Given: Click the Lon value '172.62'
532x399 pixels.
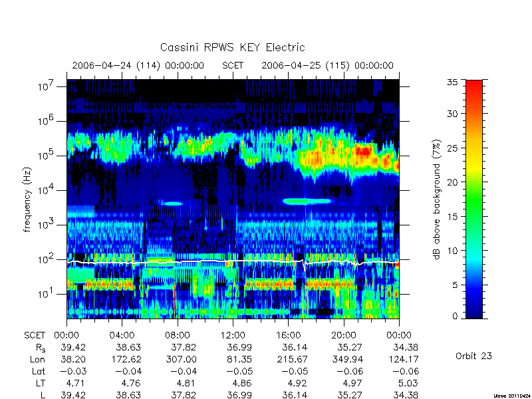Looking at the screenshot, I should pos(126,359).
